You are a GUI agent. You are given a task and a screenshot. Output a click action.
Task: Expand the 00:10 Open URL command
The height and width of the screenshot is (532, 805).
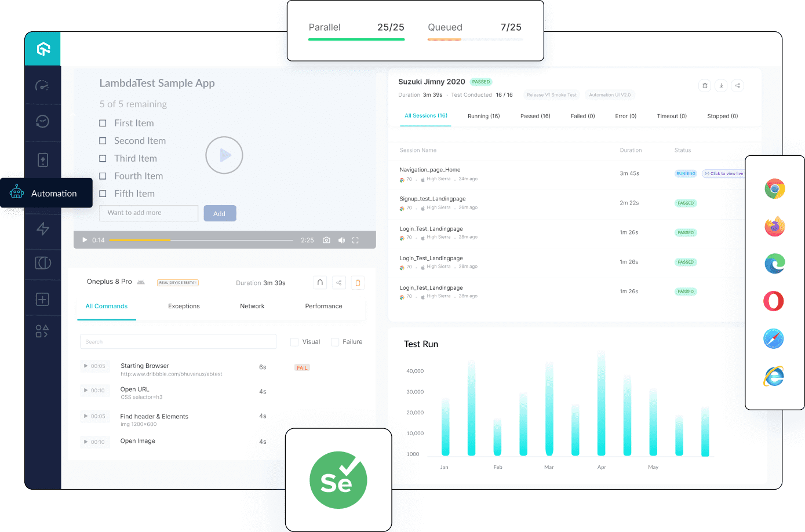pyautogui.click(x=94, y=391)
